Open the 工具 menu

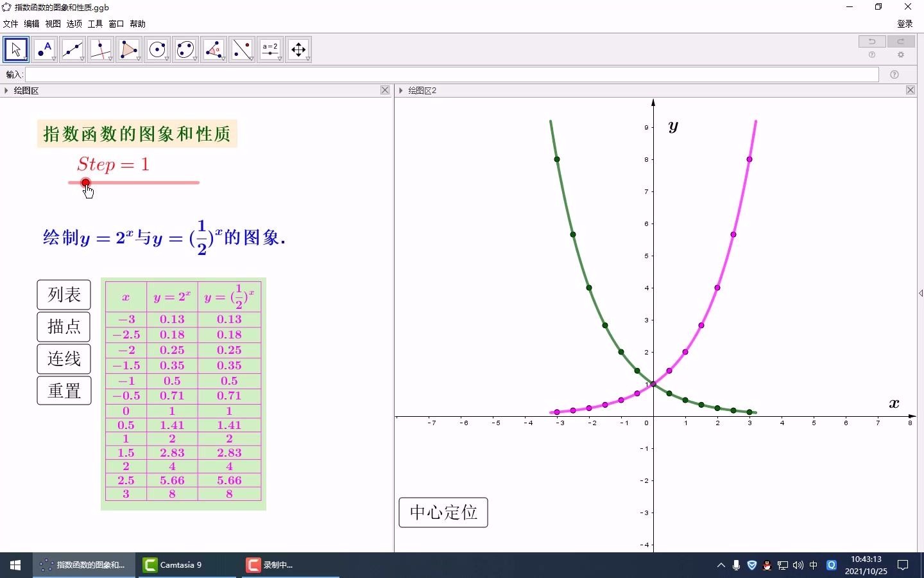(95, 24)
